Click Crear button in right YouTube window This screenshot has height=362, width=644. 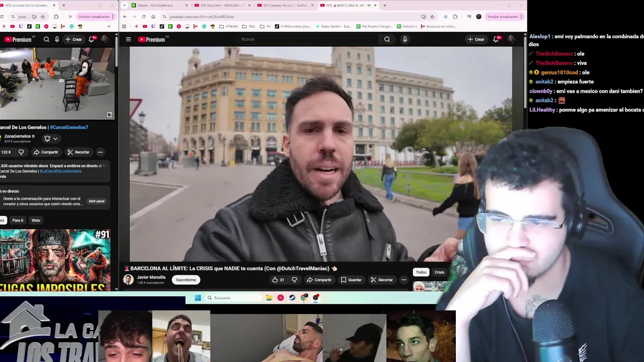point(476,39)
